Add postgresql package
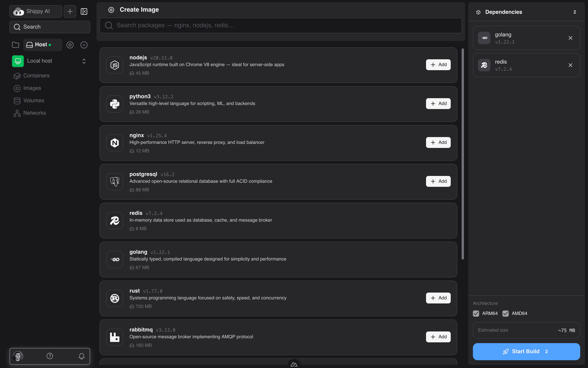Image resolution: width=588 pixels, height=368 pixels. point(438,181)
